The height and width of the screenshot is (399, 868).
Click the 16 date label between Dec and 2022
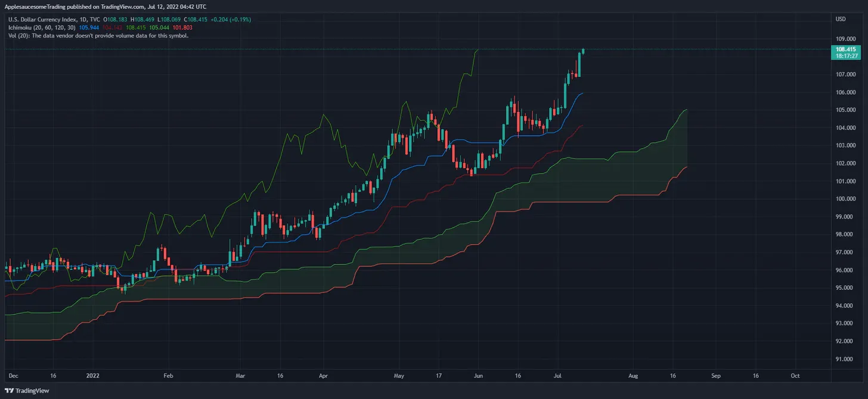[x=52, y=376]
